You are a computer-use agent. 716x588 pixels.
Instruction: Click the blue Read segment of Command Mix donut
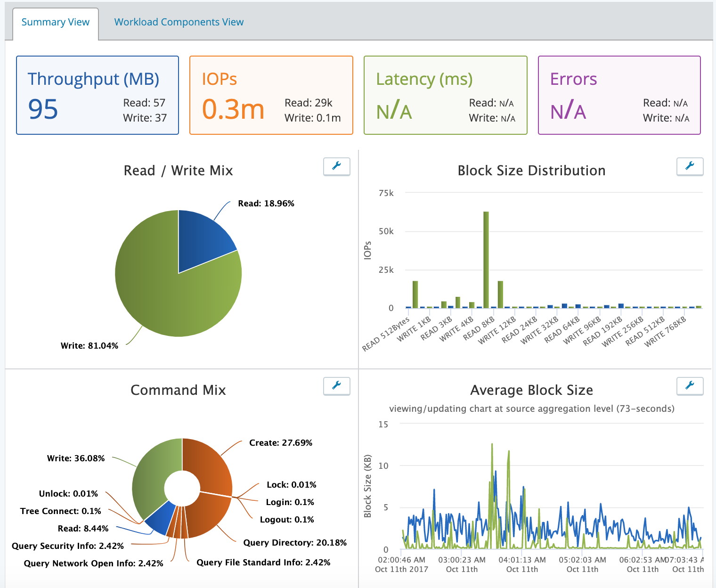click(161, 518)
